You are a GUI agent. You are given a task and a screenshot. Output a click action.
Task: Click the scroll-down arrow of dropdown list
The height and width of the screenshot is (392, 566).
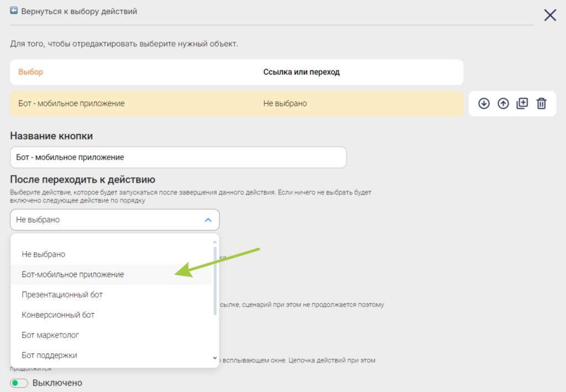[215, 358]
